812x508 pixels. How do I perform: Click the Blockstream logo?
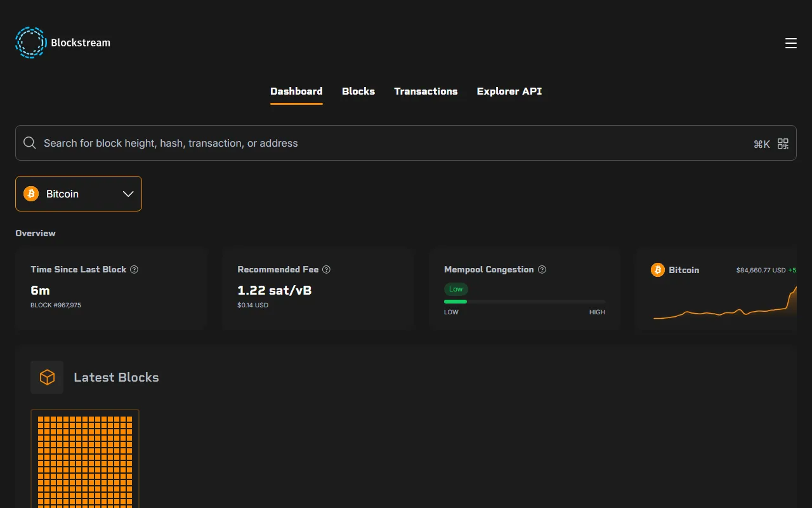63,43
